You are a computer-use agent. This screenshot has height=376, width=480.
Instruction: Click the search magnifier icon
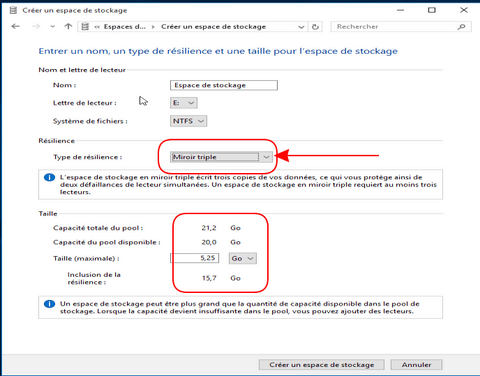click(462, 27)
